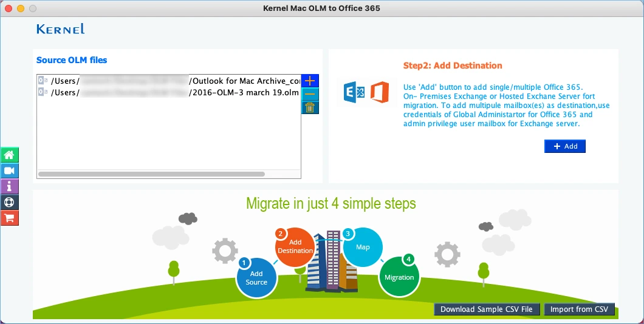Click the minus icon to remove OLM file
This screenshot has height=324, width=644.
pyautogui.click(x=310, y=94)
